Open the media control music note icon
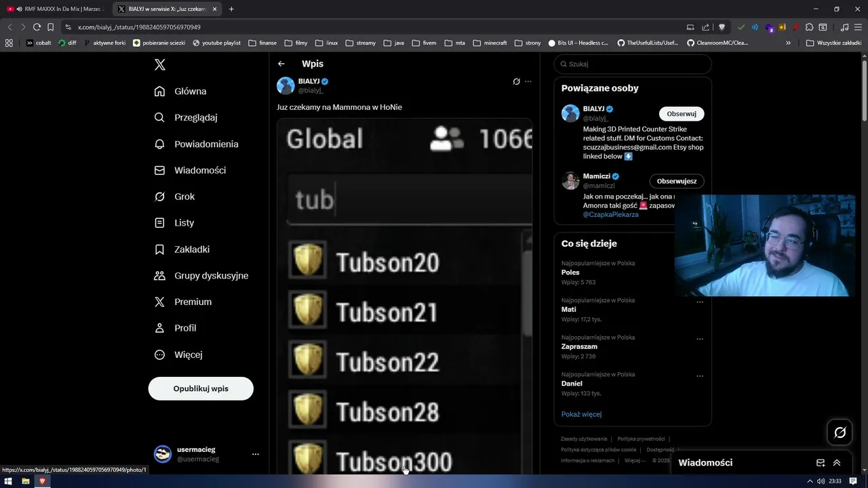The height and width of the screenshot is (488, 868). coord(844,27)
